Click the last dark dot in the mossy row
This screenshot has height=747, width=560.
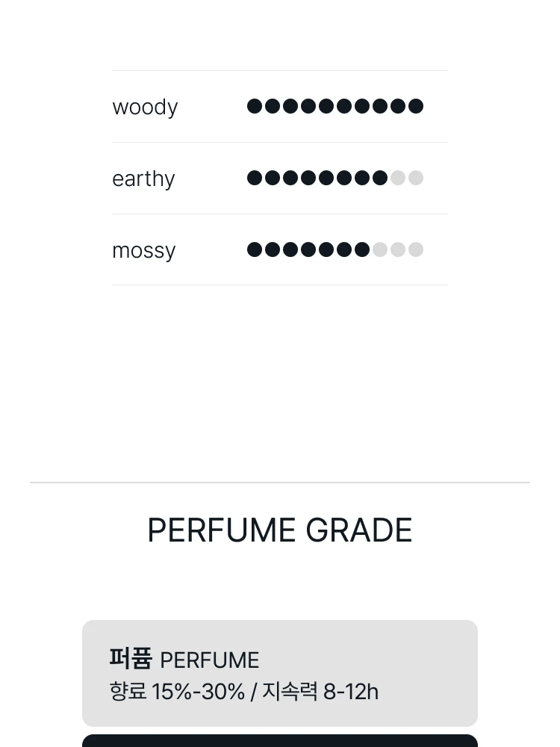[362, 249]
